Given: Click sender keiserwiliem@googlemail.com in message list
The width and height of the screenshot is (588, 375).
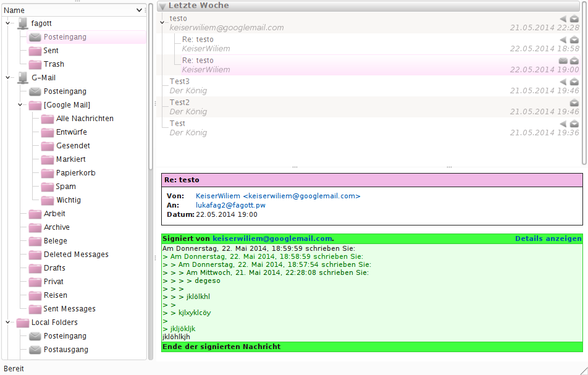Looking at the screenshot, I should [x=227, y=28].
